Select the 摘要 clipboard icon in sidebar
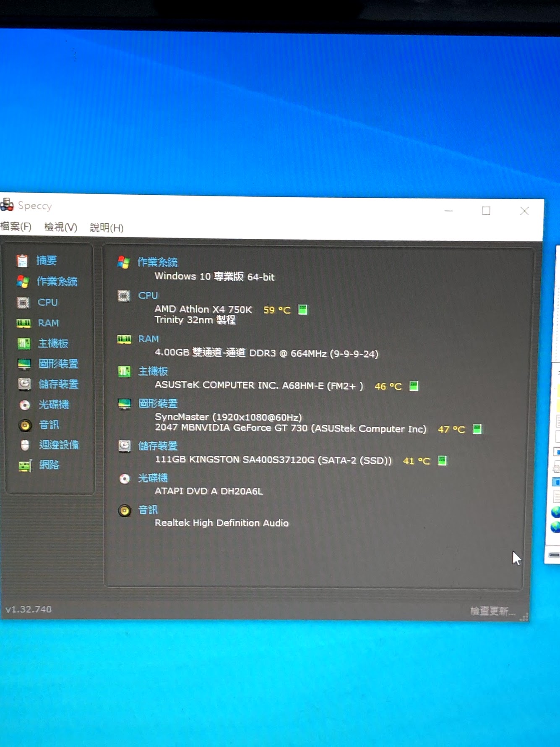The image size is (560, 747). [22, 261]
